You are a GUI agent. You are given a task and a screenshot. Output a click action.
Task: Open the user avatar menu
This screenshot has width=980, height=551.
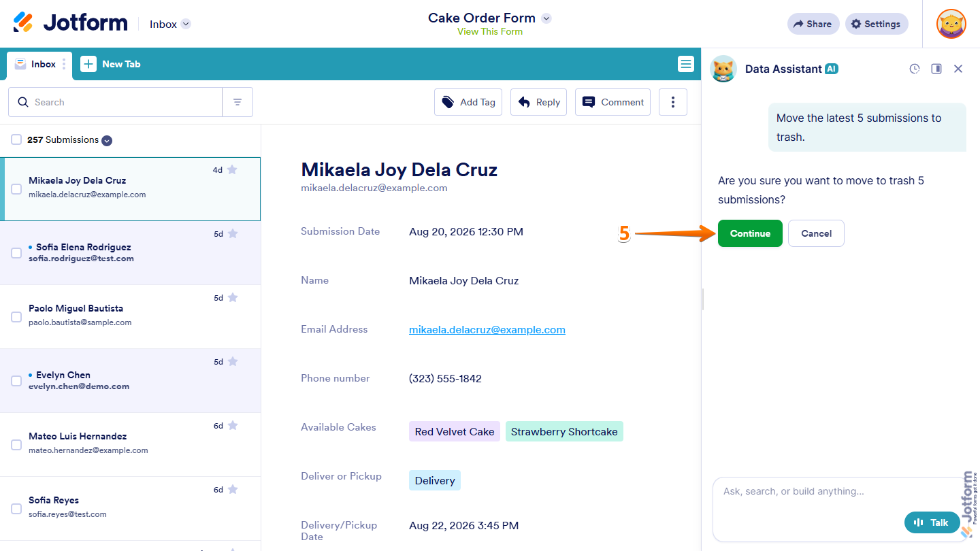(951, 24)
